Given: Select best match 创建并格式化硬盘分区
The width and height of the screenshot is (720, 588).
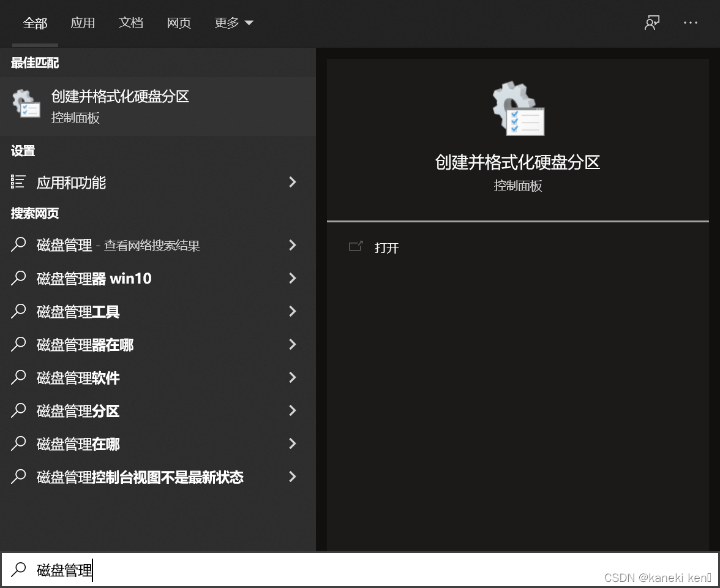Looking at the screenshot, I should [x=158, y=106].
